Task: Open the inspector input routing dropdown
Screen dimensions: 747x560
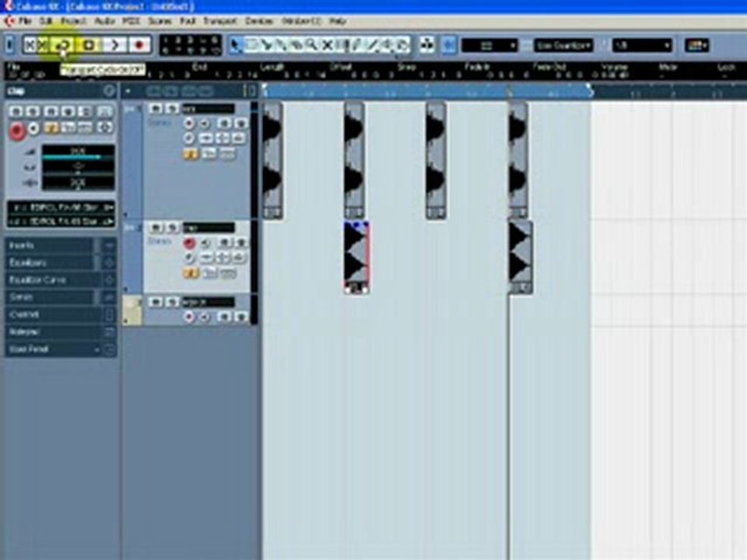Action: (61, 208)
